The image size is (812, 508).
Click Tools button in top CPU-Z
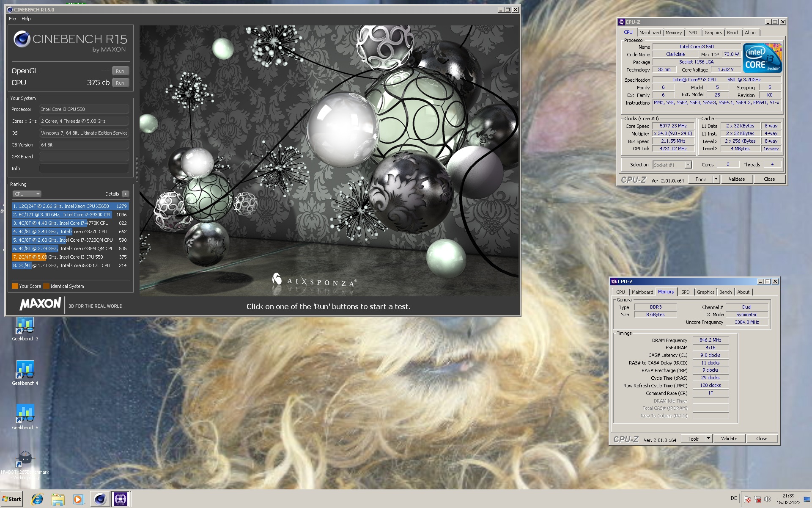[x=701, y=179]
